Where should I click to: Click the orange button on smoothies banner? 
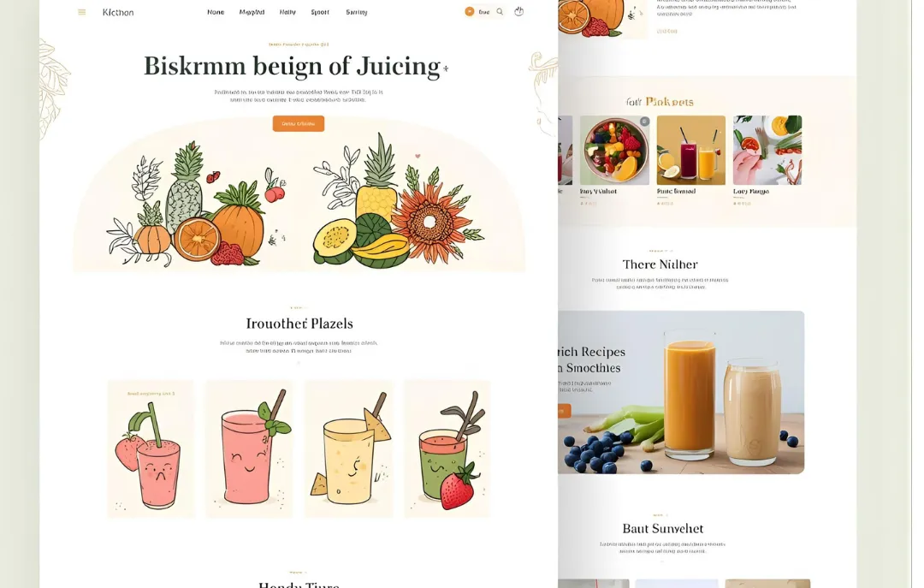coord(565,411)
